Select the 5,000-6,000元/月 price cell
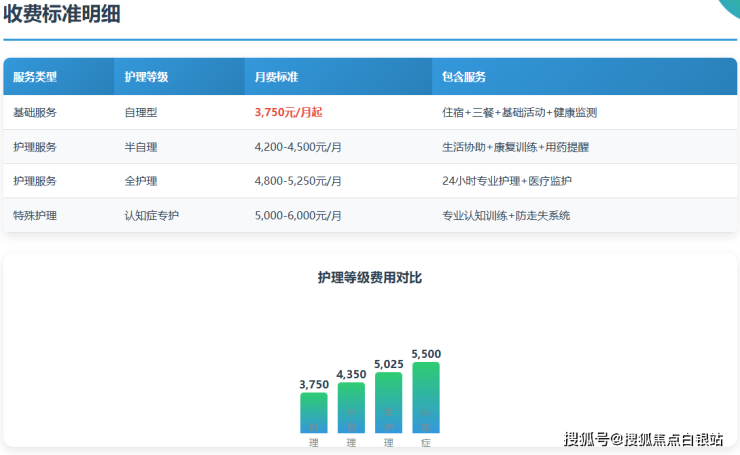Screen dimensions: 740x455 [x=298, y=215]
